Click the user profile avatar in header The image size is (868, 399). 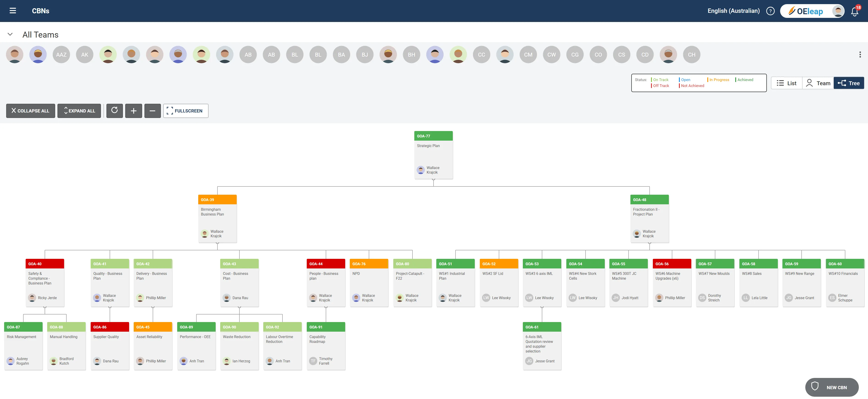pyautogui.click(x=838, y=11)
